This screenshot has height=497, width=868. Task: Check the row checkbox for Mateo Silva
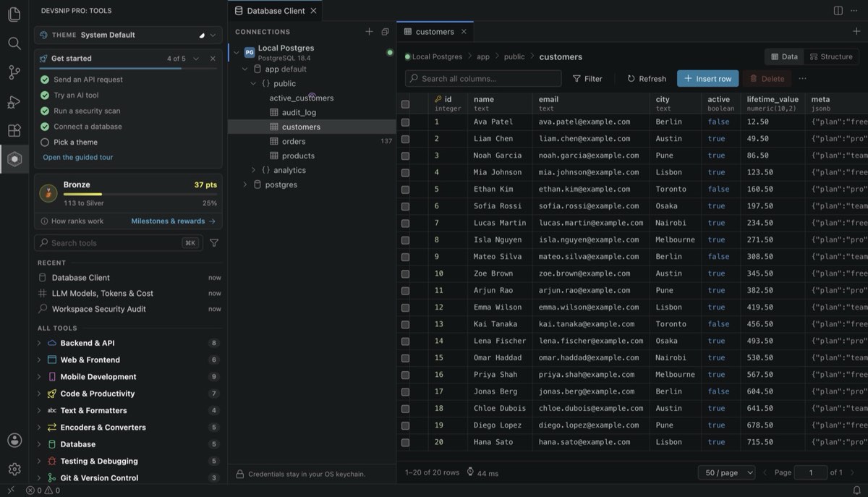405,257
